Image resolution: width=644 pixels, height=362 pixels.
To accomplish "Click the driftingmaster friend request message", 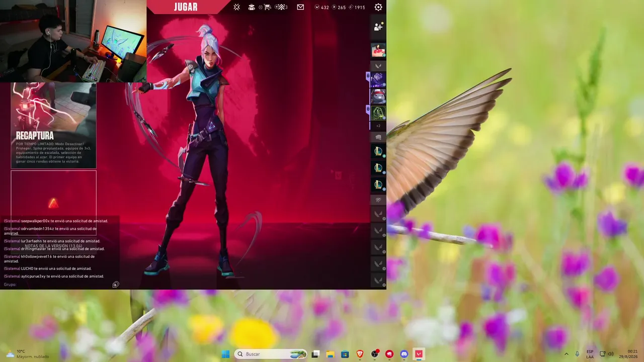I will click(54, 249).
